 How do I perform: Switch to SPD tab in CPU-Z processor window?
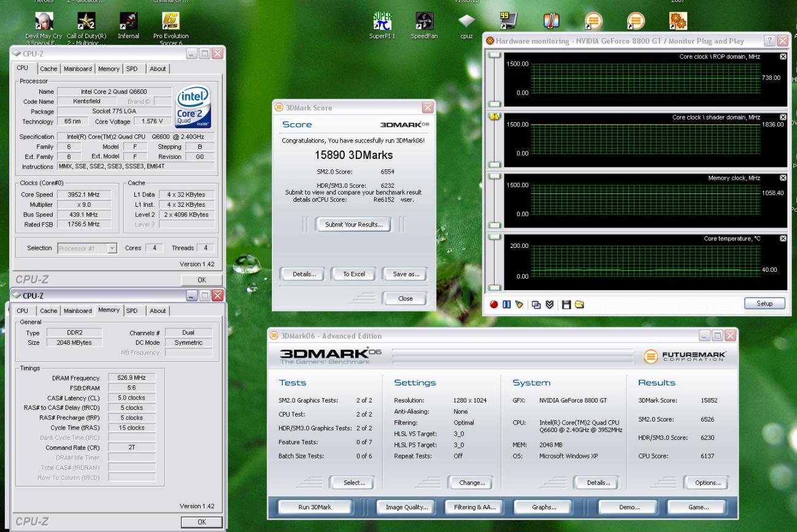pos(132,69)
